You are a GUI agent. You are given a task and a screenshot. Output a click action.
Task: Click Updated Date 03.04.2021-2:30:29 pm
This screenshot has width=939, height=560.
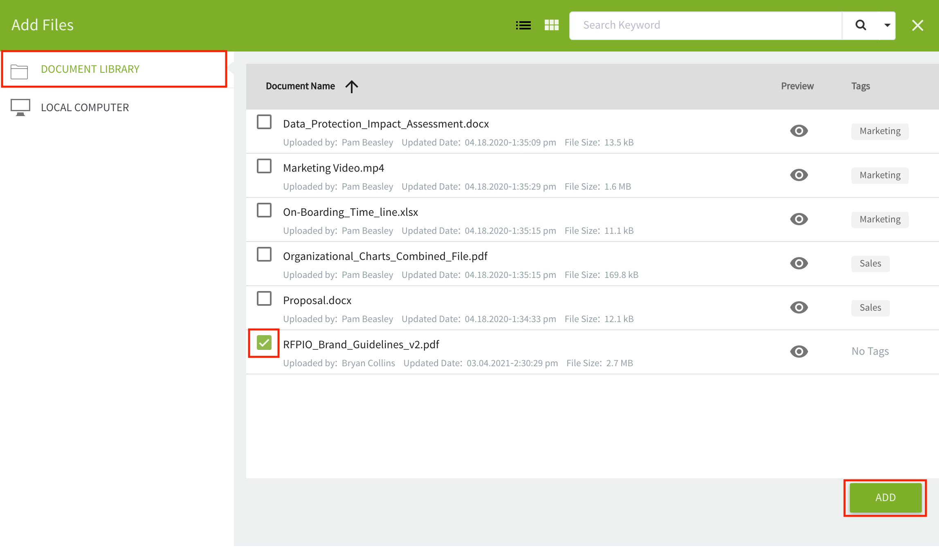click(481, 363)
